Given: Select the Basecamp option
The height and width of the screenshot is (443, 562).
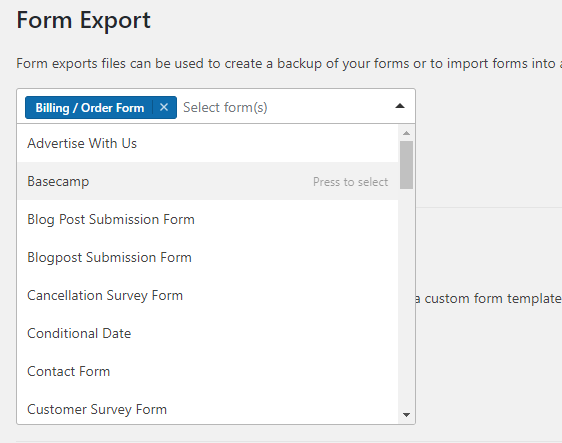Looking at the screenshot, I should tap(208, 181).
